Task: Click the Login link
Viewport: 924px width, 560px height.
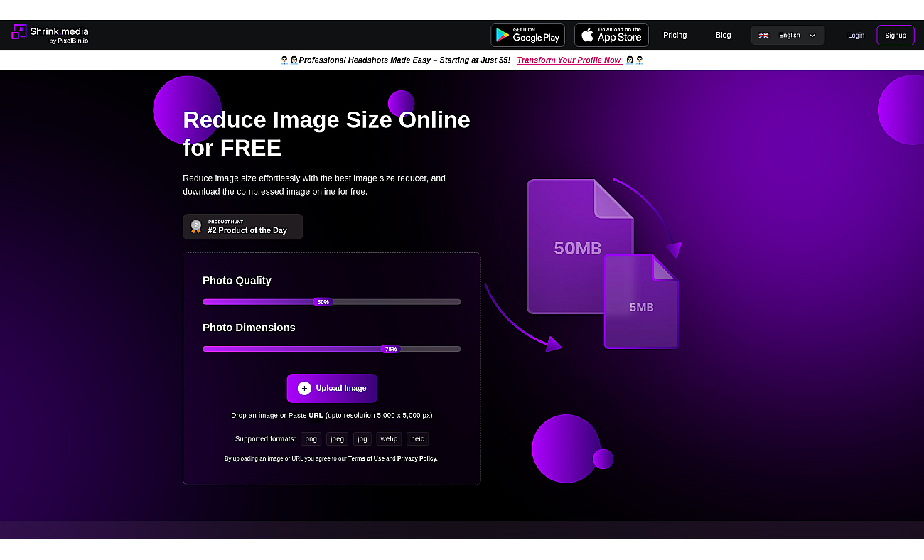Action: [x=856, y=36]
